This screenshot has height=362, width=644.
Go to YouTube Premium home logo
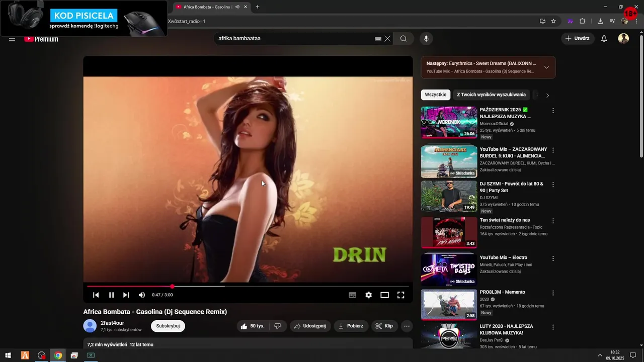coord(41,39)
